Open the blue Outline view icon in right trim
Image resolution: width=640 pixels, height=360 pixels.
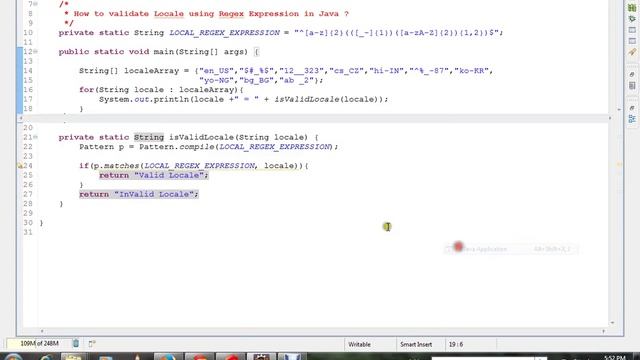coord(632,119)
